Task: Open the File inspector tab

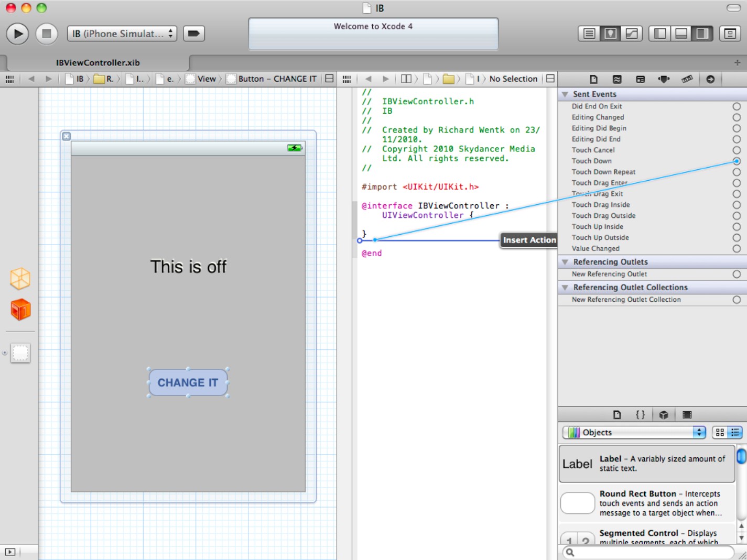Action: [593, 79]
